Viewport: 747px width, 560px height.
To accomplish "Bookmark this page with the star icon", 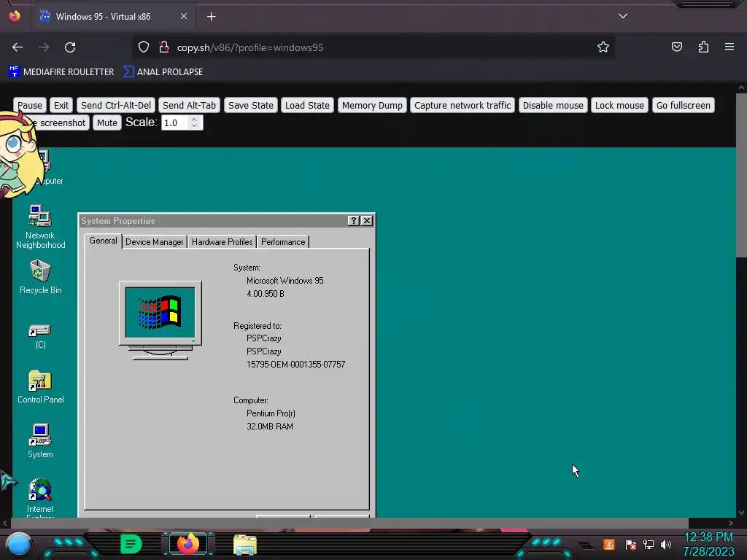I will [x=603, y=47].
